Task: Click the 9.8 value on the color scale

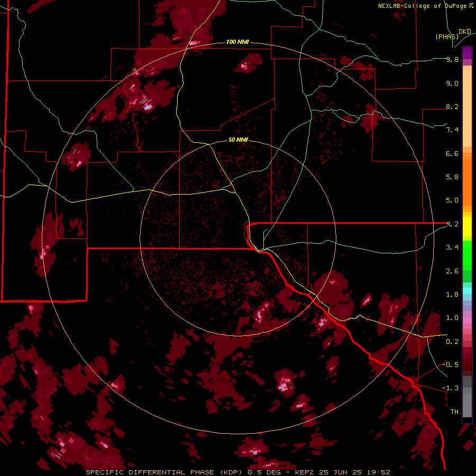Action: 452,60
